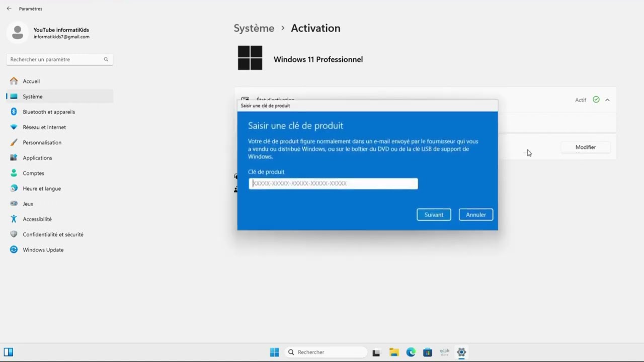Image resolution: width=644 pixels, height=362 pixels.
Task: Click the Saisir une clé de produit heading
Action: 296,126
